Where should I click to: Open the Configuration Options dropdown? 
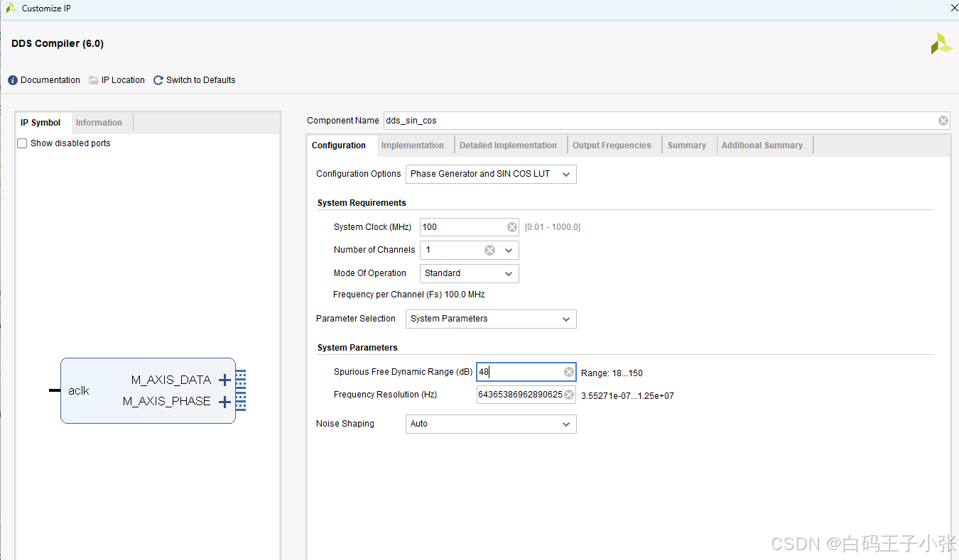click(x=491, y=174)
